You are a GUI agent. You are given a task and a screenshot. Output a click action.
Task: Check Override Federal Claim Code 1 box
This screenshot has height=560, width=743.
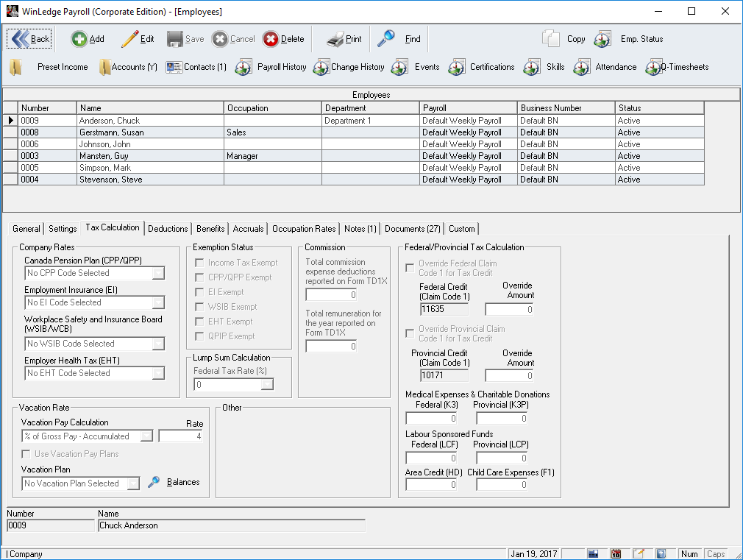410,268
